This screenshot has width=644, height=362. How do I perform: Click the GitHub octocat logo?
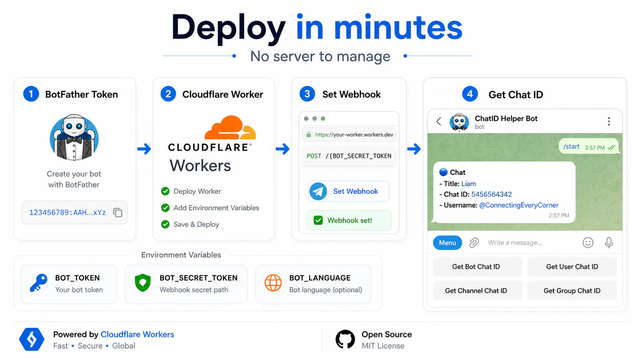pos(345,339)
